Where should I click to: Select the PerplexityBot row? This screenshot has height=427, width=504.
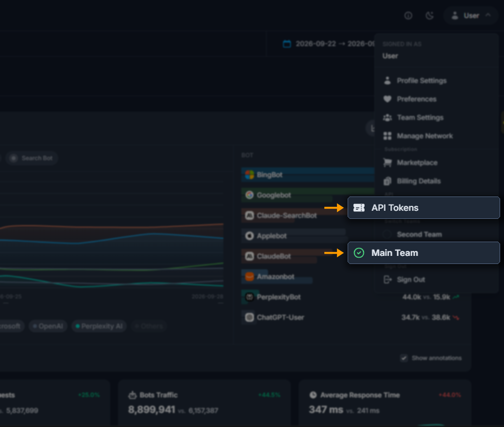(352, 297)
